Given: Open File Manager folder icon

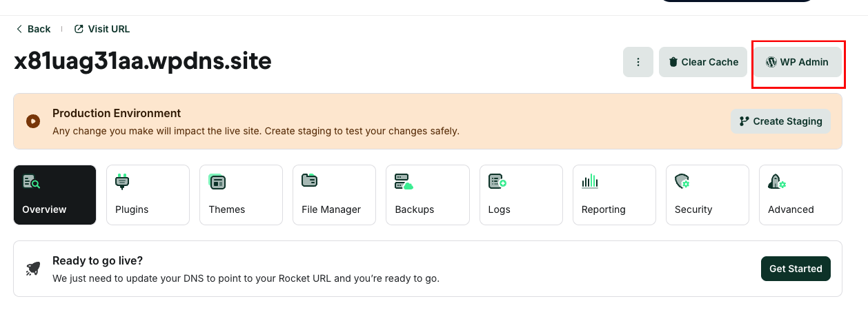Looking at the screenshot, I should point(310,181).
